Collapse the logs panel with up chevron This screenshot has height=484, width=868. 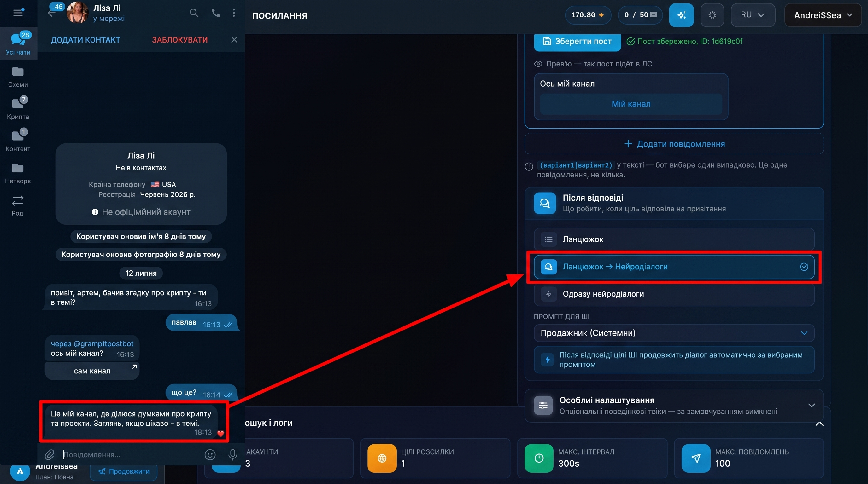coord(819,423)
